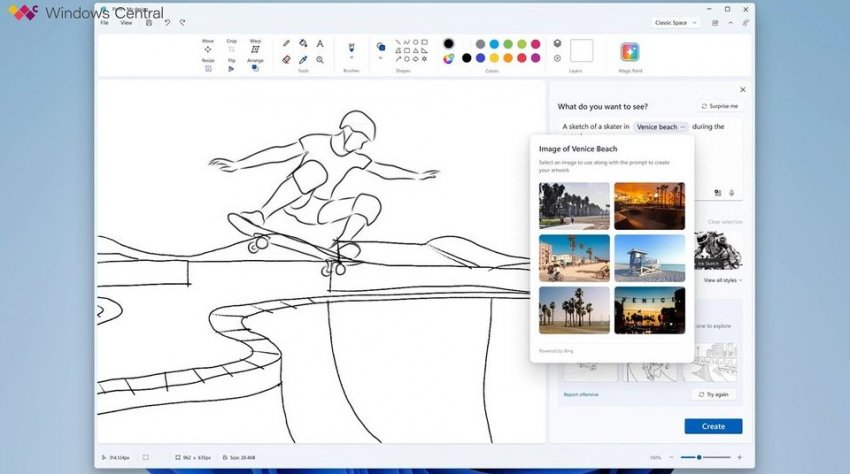Select the lifeguard tower Venice Beach image
Image resolution: width=850 pixels, height=474 pixels.
coord(649,258)
